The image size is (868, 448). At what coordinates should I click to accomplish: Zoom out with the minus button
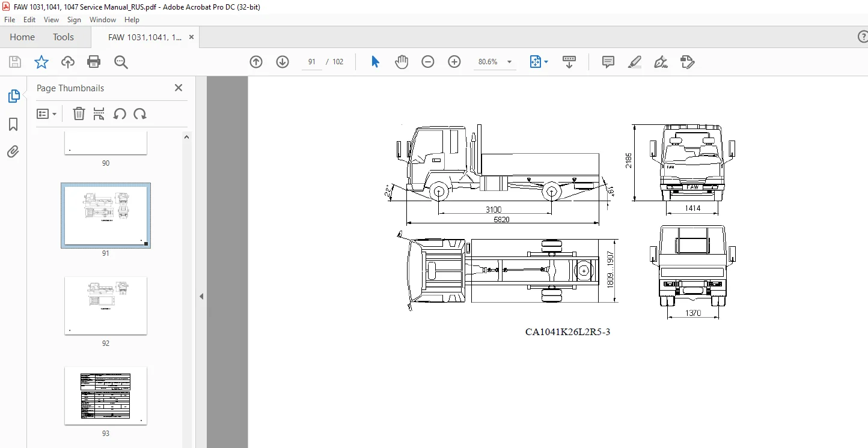coord(428,62)
